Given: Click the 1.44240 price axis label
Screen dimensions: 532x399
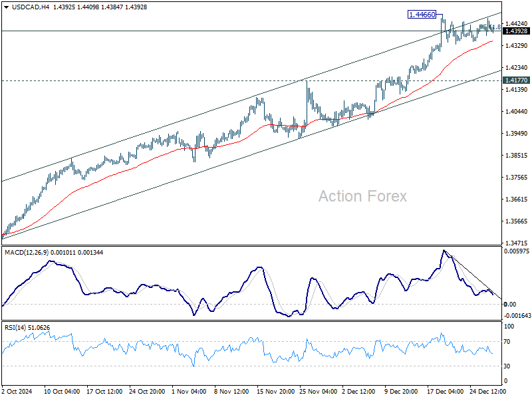Looking at the screenshot, I should [x=517, y=23].
